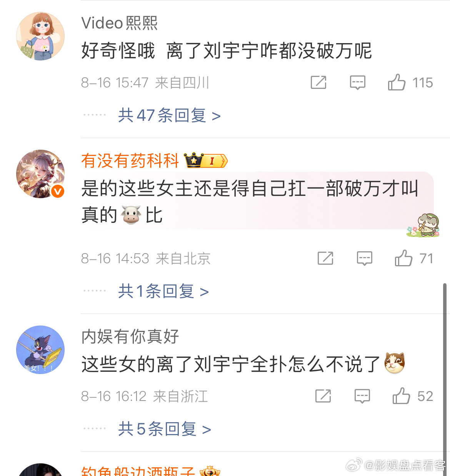Expand the 共5条回复 replies
Image resolution: width=450 pixels, height=476 pixels.
tap(165, 429)
